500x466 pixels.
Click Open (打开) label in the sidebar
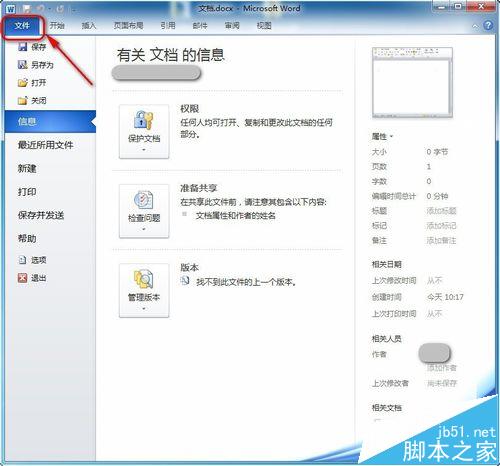[x=39, y=83]
